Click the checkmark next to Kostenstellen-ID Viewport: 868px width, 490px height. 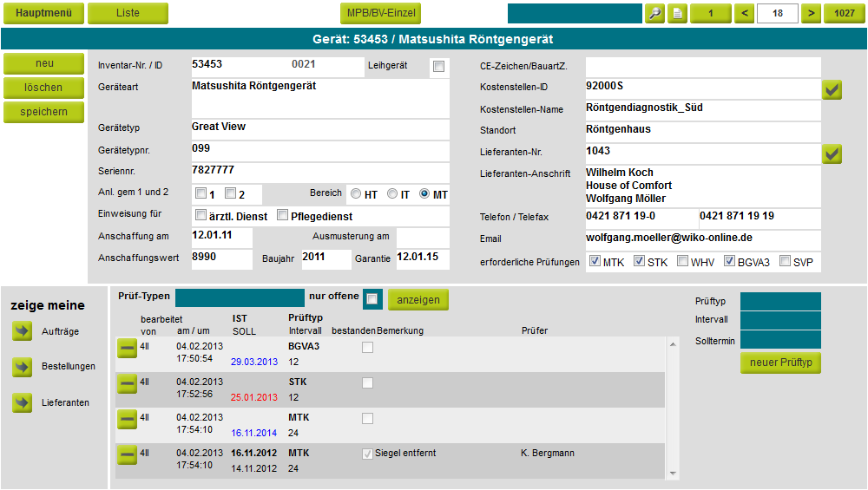click(x=832, y=89)
